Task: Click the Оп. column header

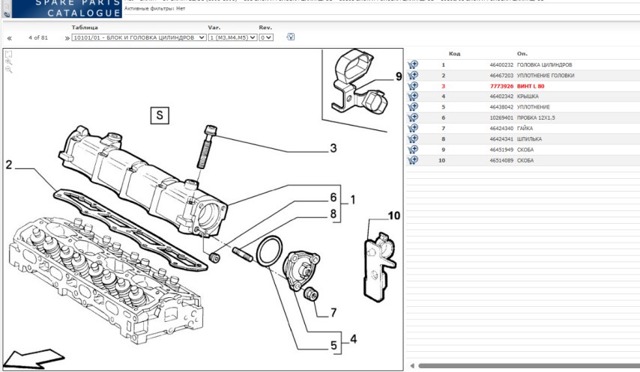Action: [x=522, y=53]
